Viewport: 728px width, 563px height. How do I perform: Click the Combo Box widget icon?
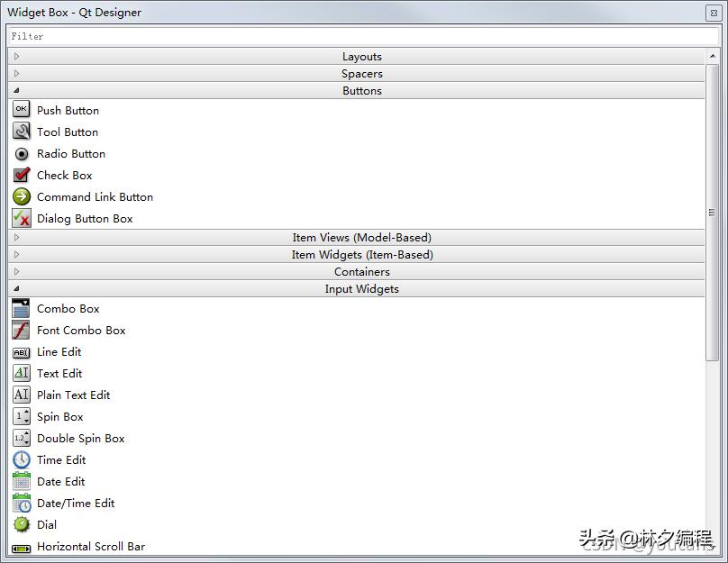point(22,308)
